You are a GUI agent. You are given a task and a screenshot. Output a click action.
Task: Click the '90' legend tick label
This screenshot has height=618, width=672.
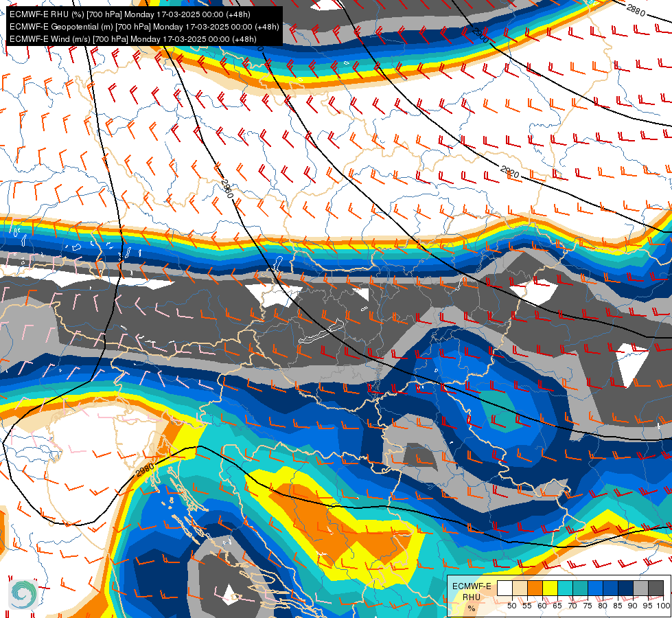click(x=633, y=606)
